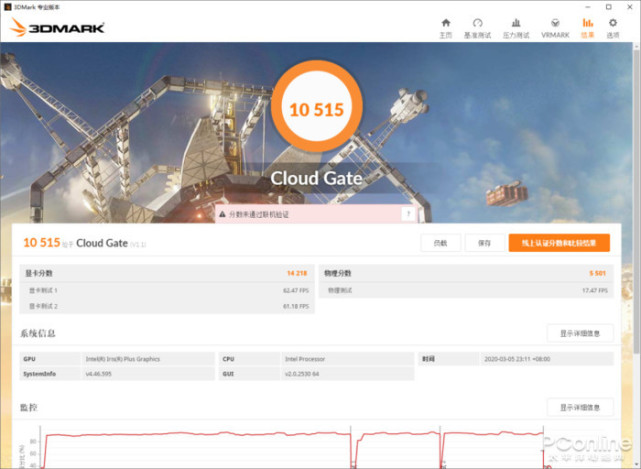
Task: Click the 3DMark logo in header
Action: click(x=57, y=27)
